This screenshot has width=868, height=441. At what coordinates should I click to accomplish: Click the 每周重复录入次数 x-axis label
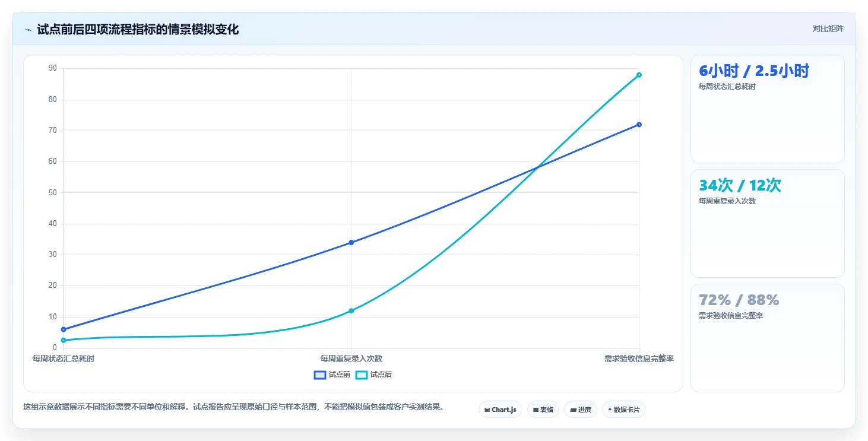point(351,358)
